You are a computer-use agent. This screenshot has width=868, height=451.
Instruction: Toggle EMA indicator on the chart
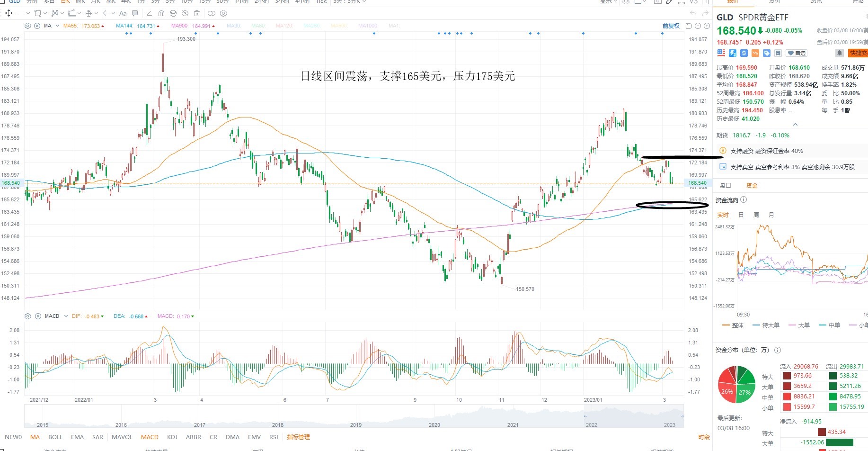(77, 437)
